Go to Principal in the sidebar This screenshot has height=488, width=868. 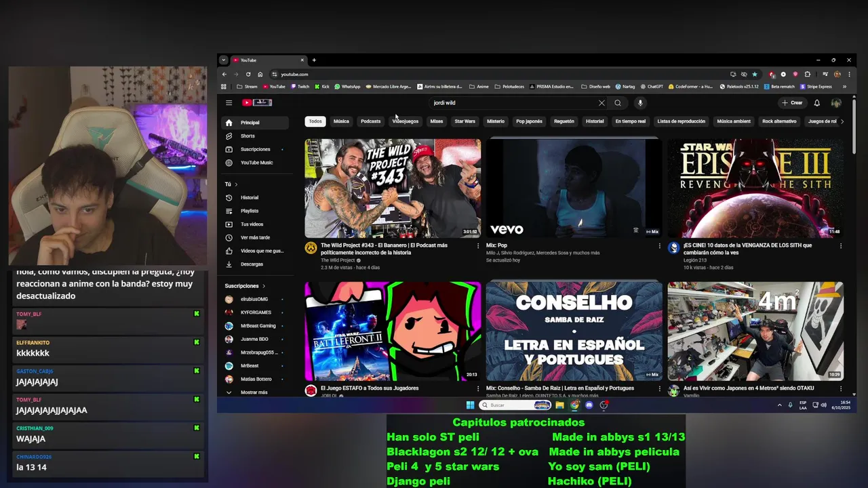[x=255, y=123]
